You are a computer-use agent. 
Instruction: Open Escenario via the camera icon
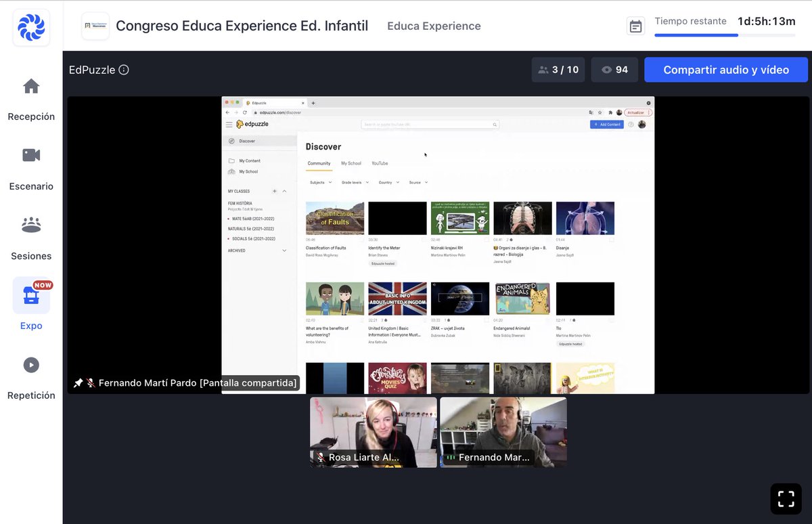click(31, 155)
